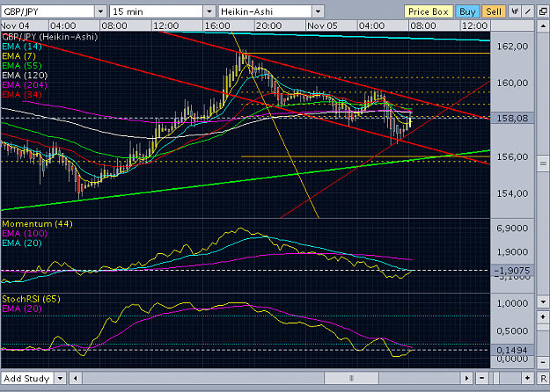Click the 6,9000 momentum axis label
The height and width of the screenshot is (392, 550).
point(512,228)
